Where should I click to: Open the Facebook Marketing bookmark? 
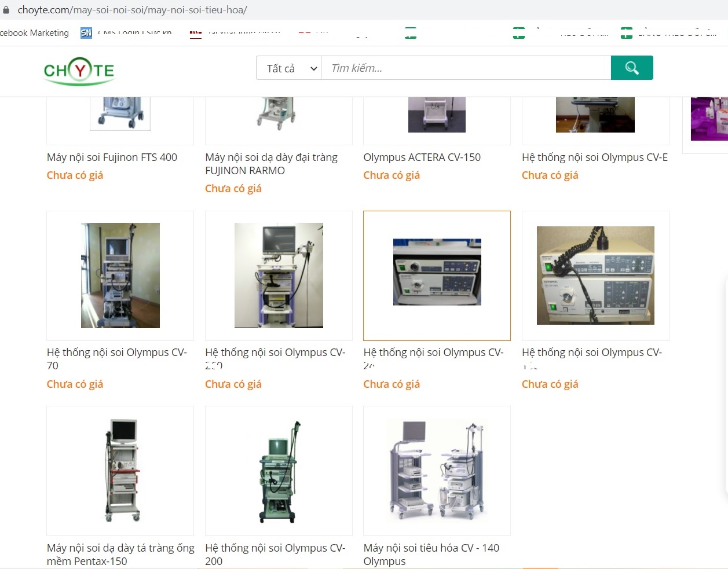(x=34, y=33)
